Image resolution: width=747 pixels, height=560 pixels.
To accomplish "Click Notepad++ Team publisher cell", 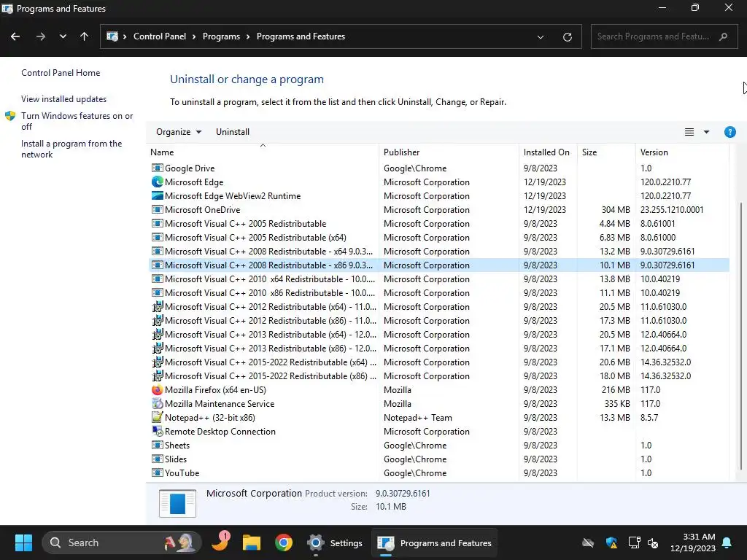I will pos(418,417).
